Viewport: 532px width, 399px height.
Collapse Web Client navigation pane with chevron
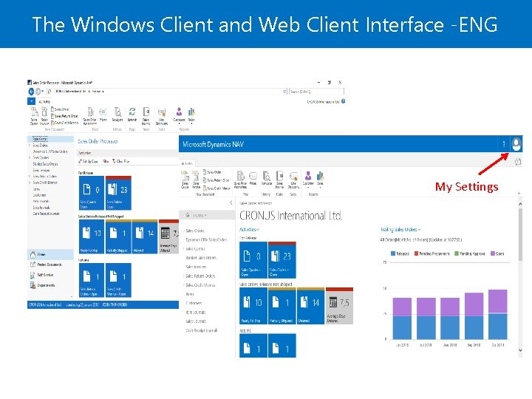pyautogui.click(x=231, y=202)
